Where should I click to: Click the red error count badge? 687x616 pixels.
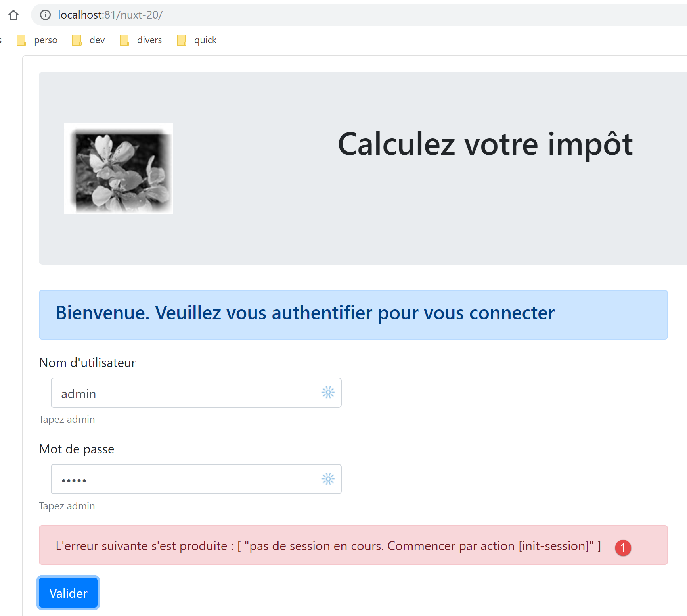pyautogui.click(x=623, y=548)
